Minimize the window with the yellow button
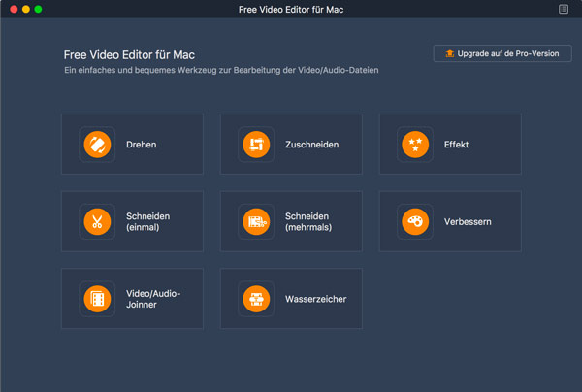This screenshot has width=582, height=392. pyautogui.click(x=26, y=10)
